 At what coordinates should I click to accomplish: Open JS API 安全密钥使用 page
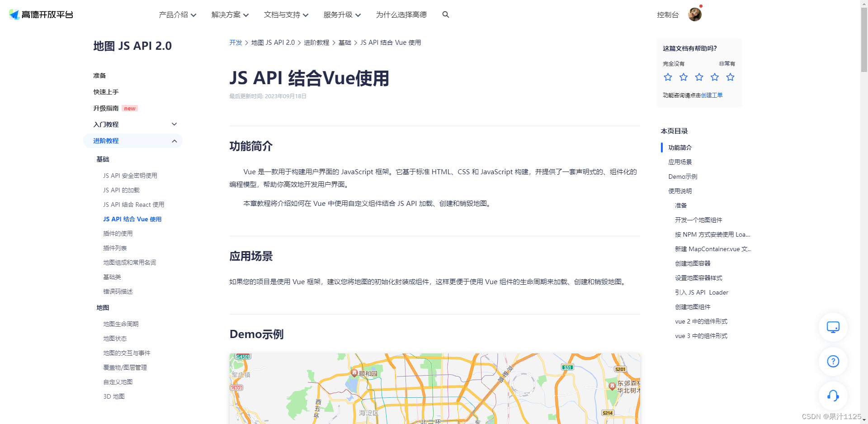pos(130,176)
